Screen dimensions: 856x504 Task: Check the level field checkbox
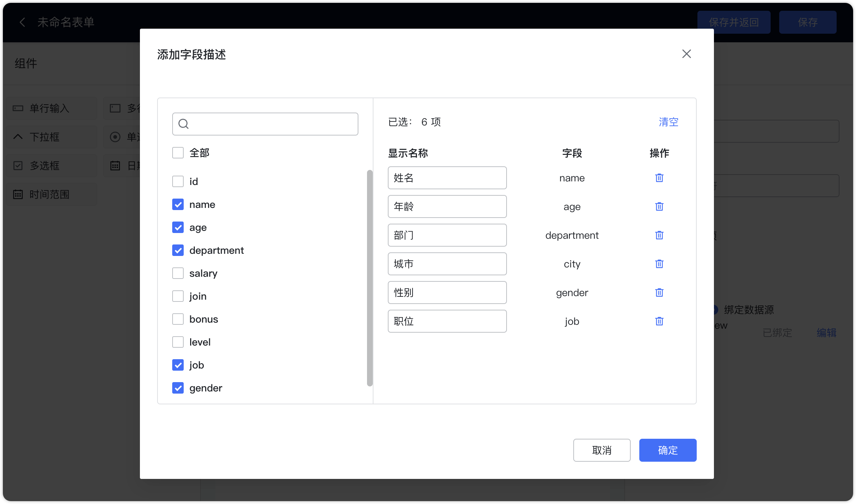[x=178, y=342]
